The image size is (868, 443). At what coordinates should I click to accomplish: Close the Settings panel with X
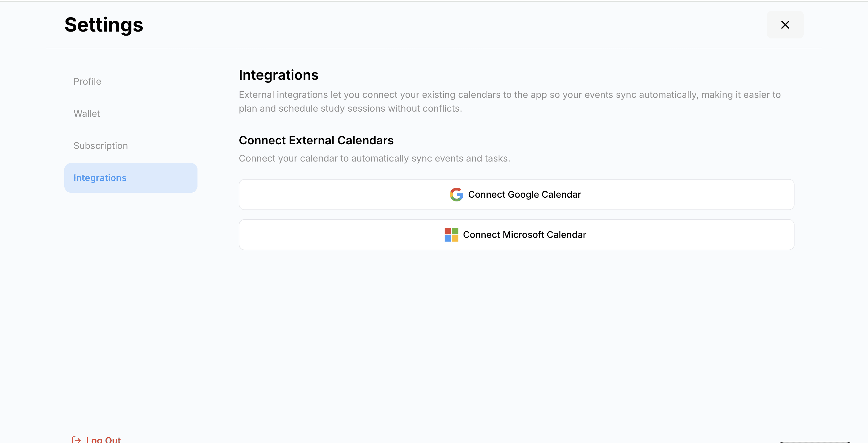tap(785, 25)
